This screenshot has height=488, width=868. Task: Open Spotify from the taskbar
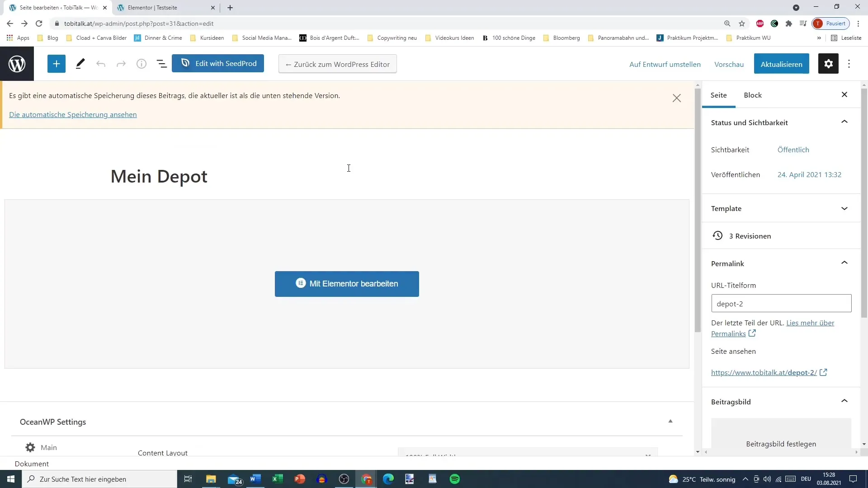[x=455, y=479]
